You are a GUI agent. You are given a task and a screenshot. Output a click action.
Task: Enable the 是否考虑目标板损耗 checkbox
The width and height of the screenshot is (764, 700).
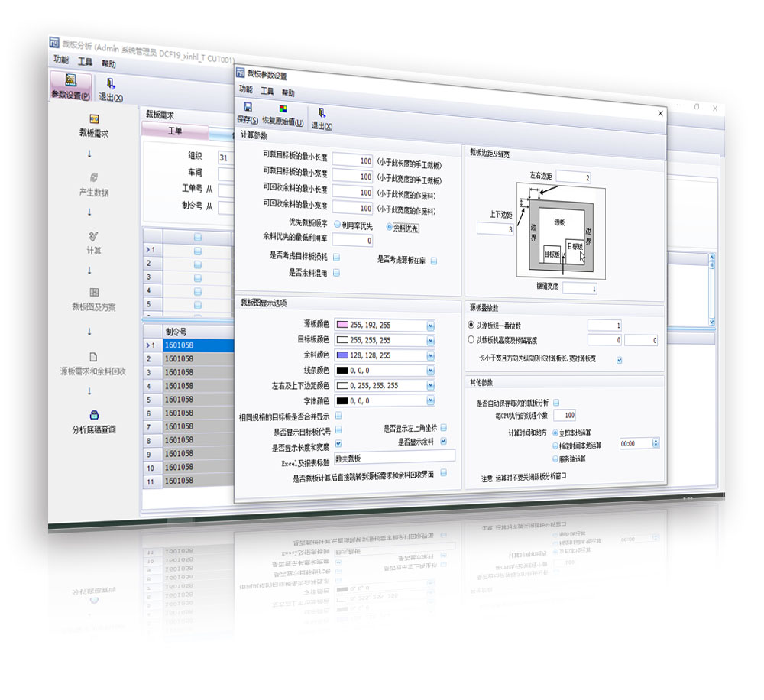(x=336, y=256)
